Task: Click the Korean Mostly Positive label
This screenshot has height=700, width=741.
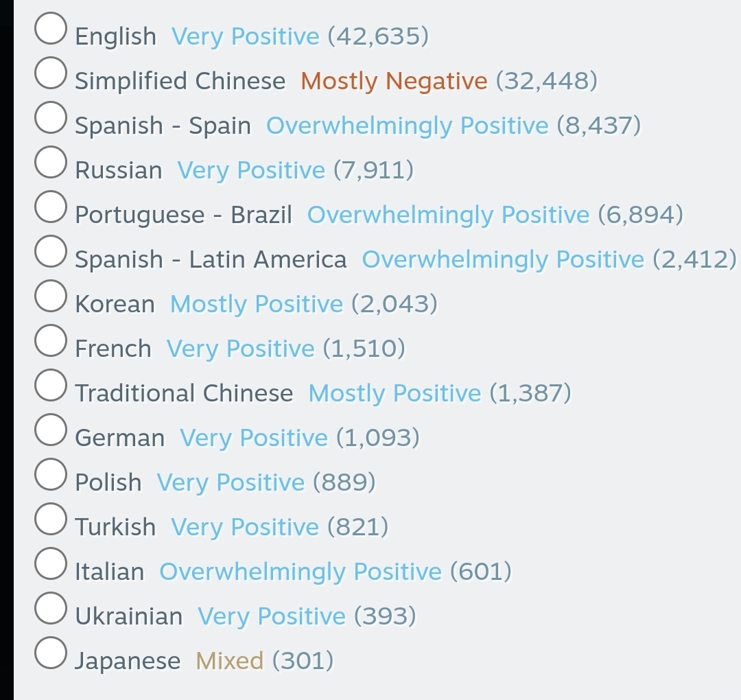Action: (256, 304)
